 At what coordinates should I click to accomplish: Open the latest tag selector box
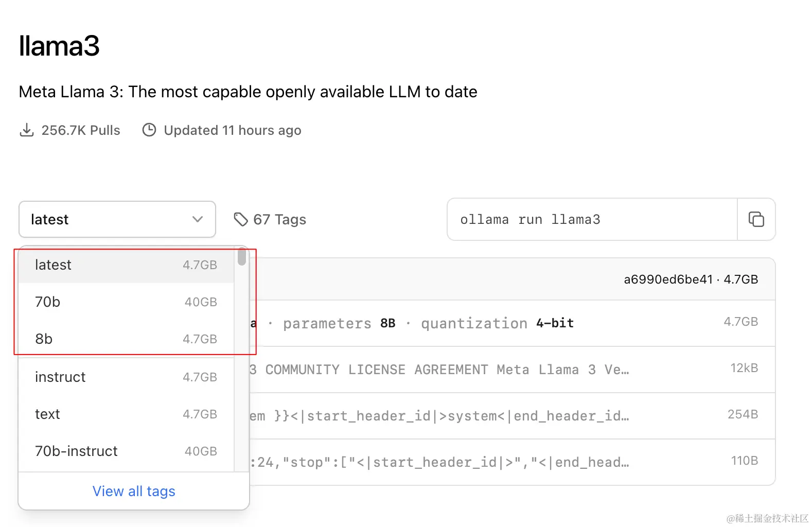click(x=117, y=219)
